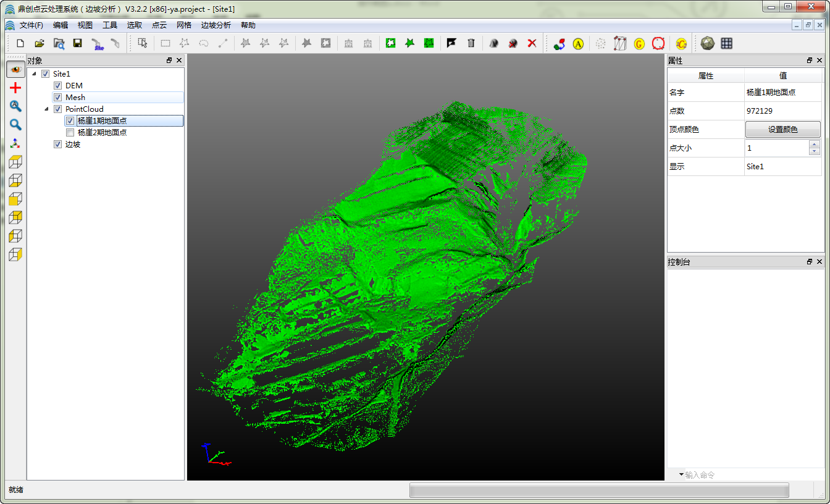
Task: Enable the 杨崖2期地面点 checkbox
Action: 70,133
